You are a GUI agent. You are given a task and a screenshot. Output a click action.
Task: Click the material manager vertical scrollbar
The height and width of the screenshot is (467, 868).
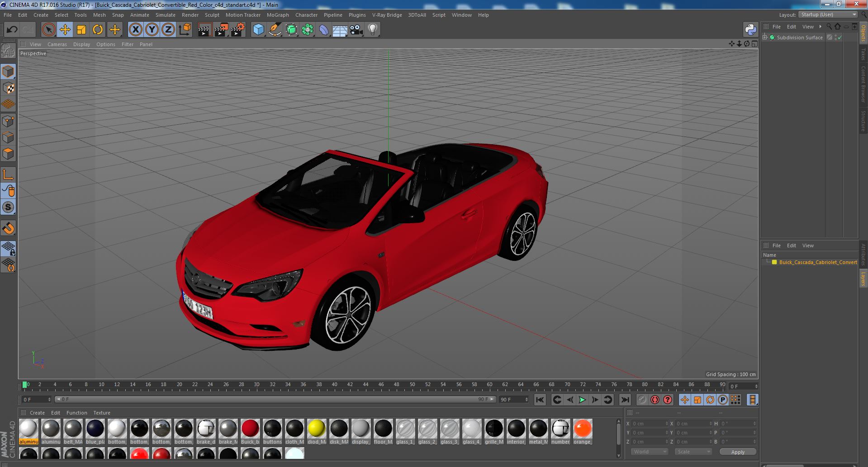click(x=618, y=438)
